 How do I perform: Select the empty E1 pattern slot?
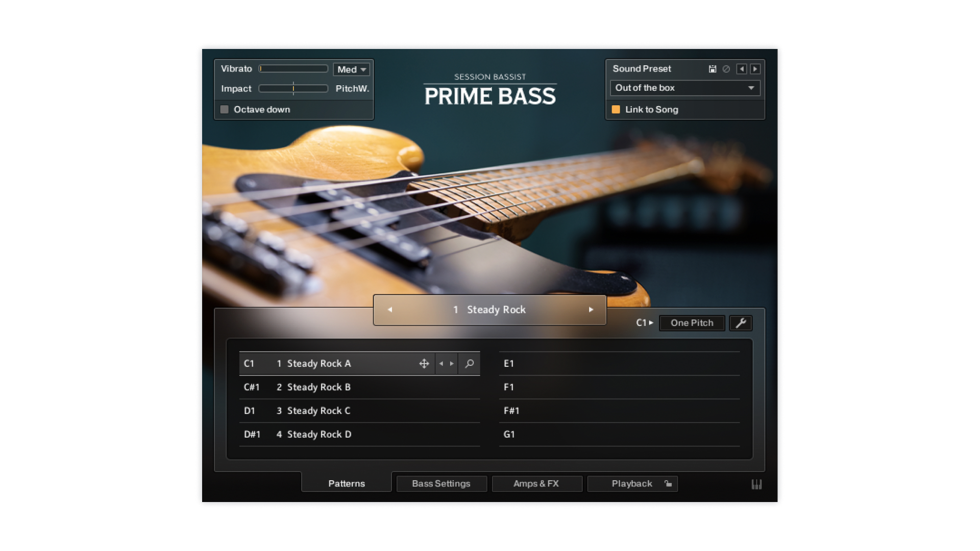[619, 364]
